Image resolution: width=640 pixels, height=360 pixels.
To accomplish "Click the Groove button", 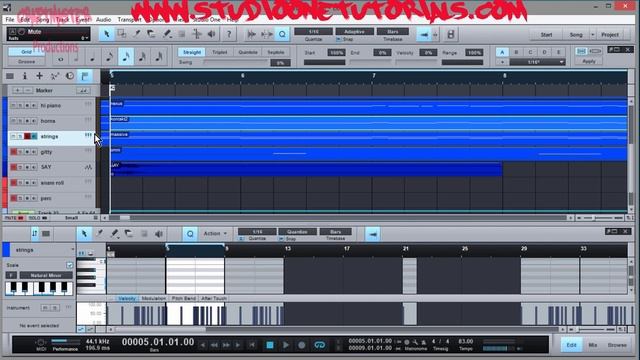I will (27, 62).
